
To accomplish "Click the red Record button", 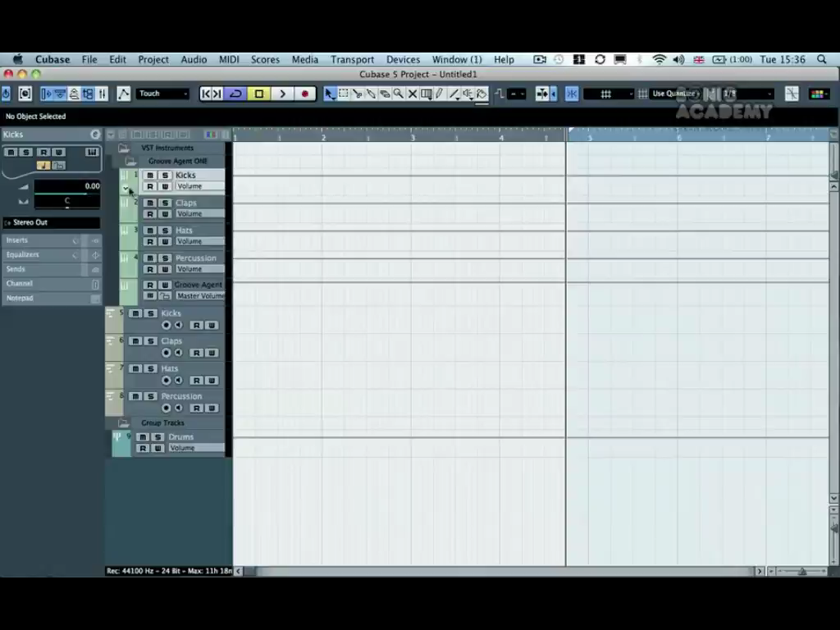I will tap(305, 94).
